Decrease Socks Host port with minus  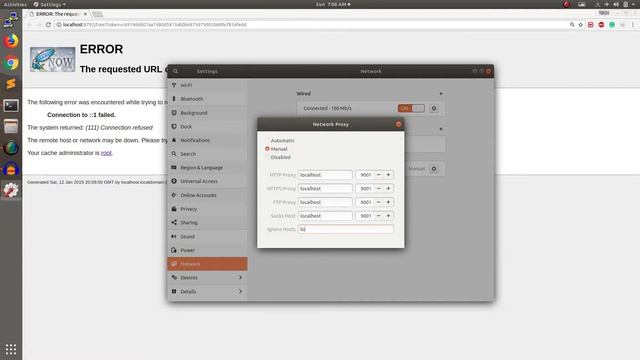coord(379,216)
